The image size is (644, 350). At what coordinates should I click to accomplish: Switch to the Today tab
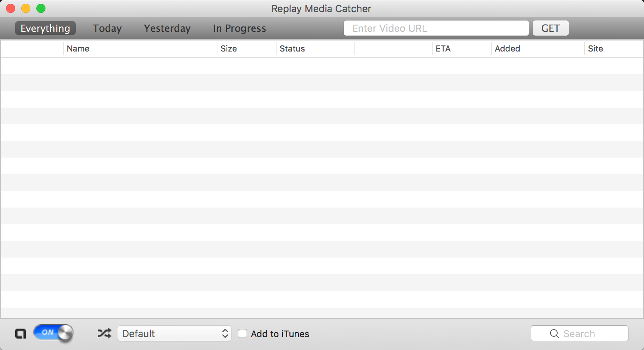(107, 28)
